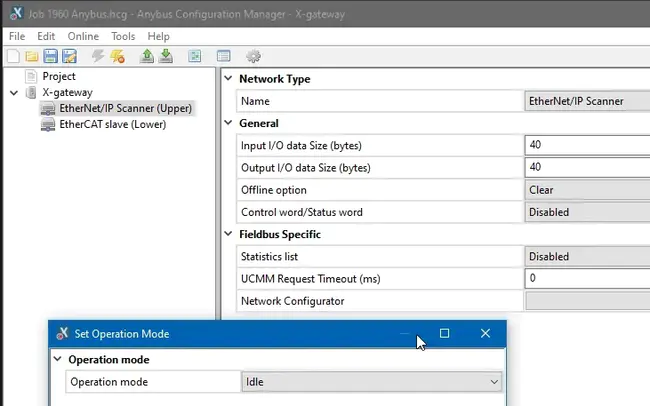Click the Open folder toolbar icon

point(32,56)
